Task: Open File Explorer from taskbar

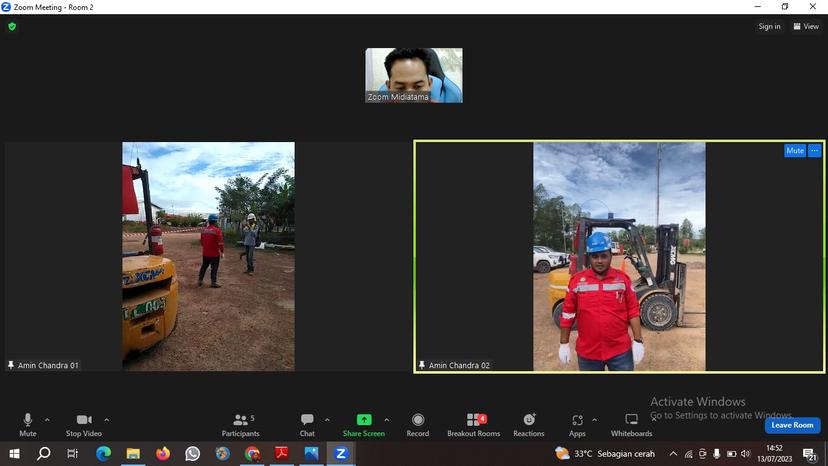Action: pyautogui.click(x=133, y=453)
